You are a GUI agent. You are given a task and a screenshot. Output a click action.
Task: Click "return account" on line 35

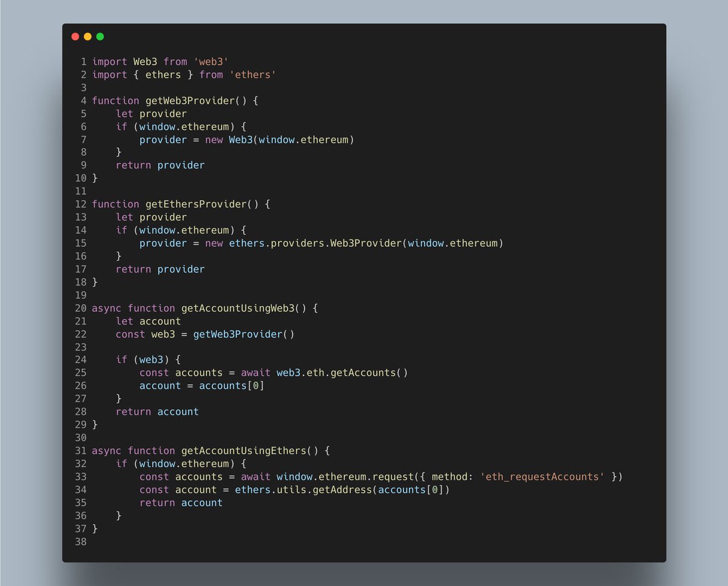point(181,503)
